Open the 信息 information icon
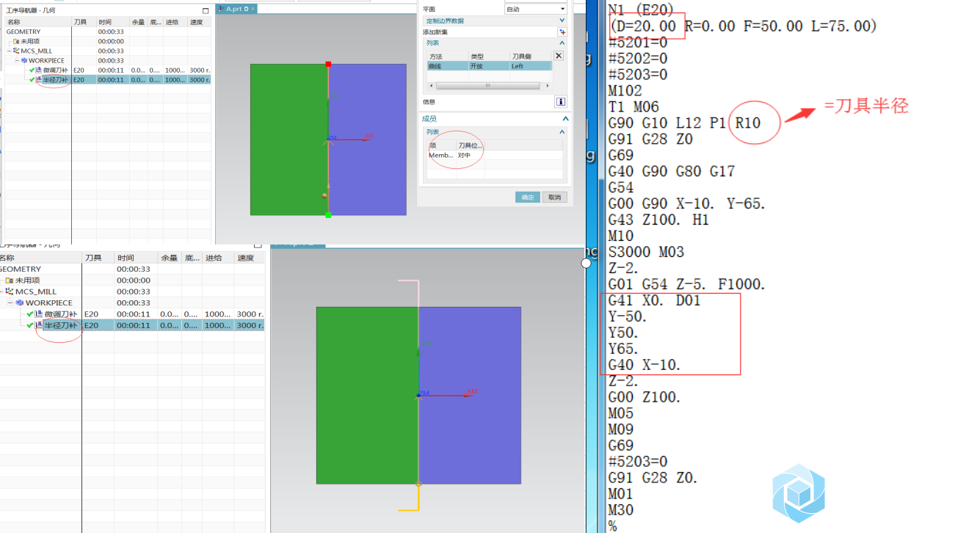The image size is (980, 533). 560,102
